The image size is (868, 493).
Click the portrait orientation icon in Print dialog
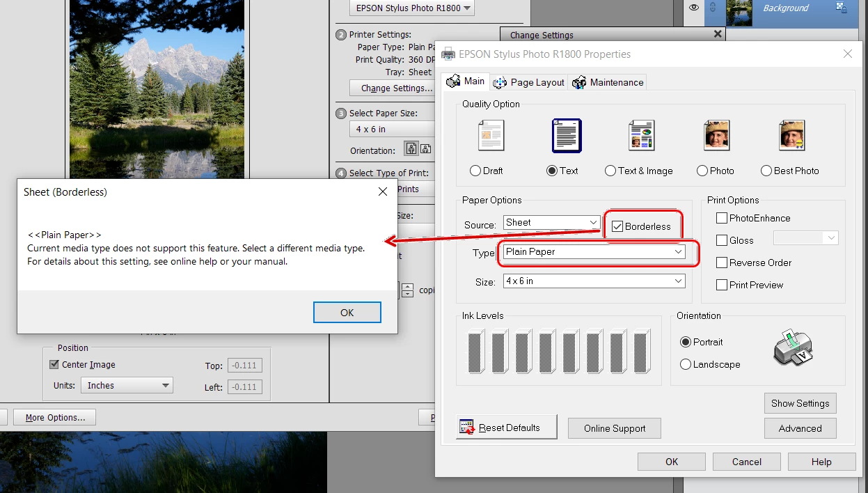tap(411, 149)
